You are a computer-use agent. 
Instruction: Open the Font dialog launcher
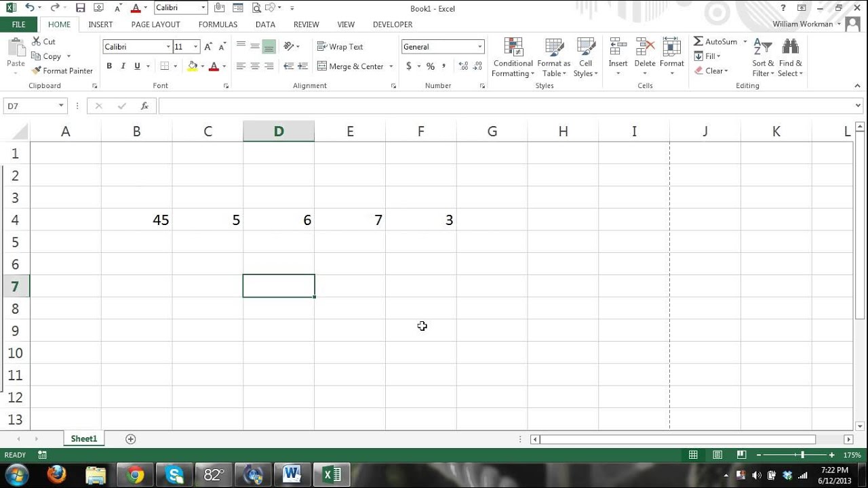[x=226, y=86]
